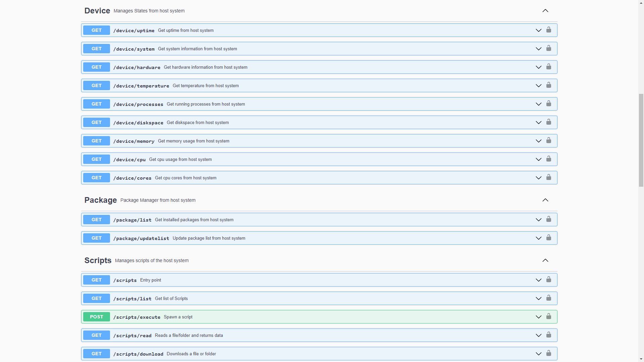The width and height of the screenshot is (644, 362).
Task: Click the vertical page scrollbar thumb
Action: (641, 140)
